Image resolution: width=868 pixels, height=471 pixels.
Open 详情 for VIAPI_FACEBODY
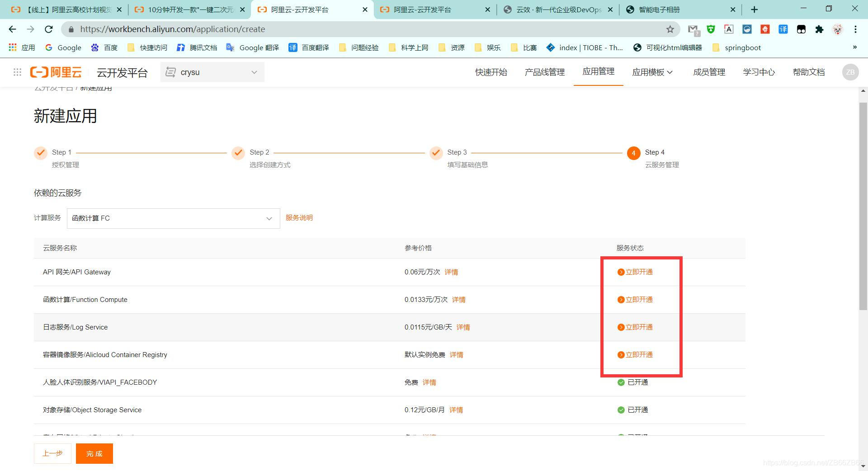429,382
